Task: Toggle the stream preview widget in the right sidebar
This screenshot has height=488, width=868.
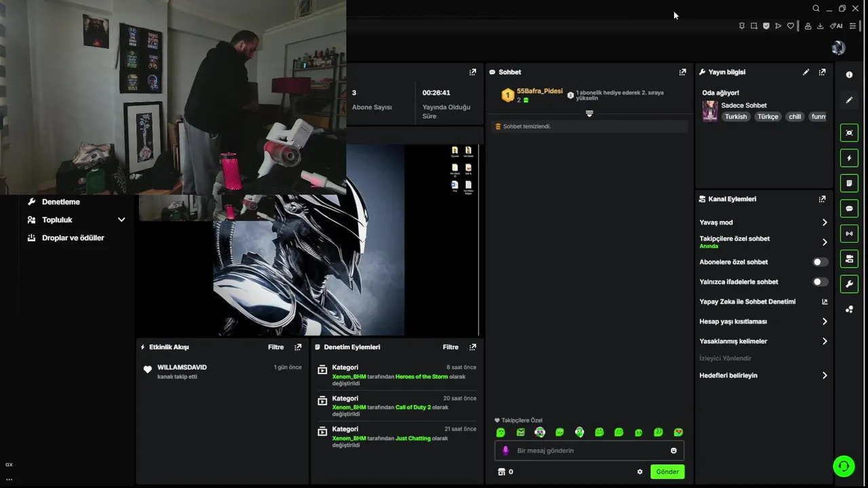Action: [x=849, y=133]
